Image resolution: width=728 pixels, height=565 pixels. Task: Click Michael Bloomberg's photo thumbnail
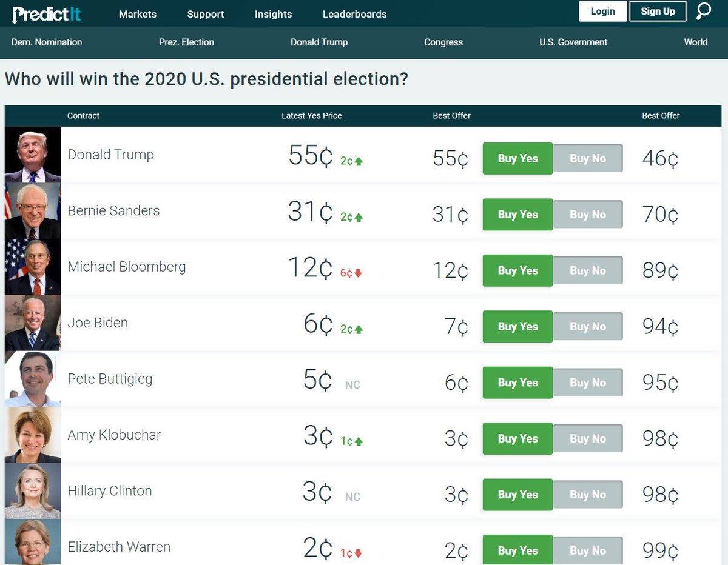coord(33,267)
